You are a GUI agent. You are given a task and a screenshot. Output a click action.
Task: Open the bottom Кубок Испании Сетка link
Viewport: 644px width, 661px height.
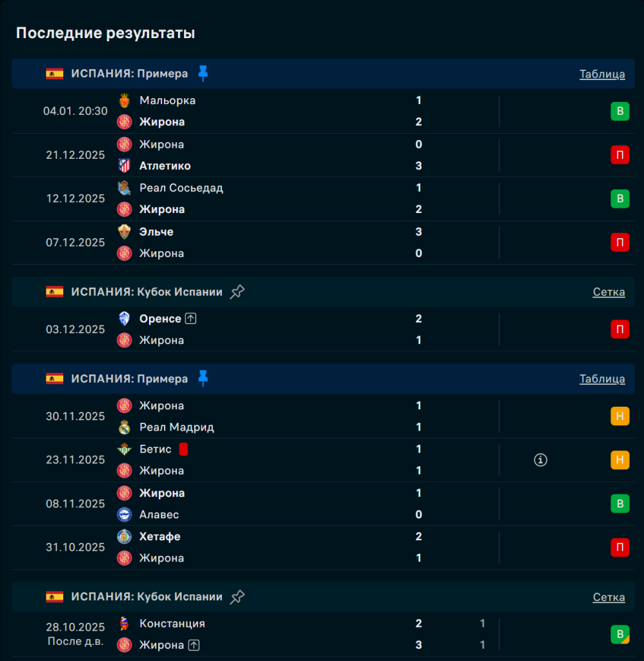tap(609, 597)
